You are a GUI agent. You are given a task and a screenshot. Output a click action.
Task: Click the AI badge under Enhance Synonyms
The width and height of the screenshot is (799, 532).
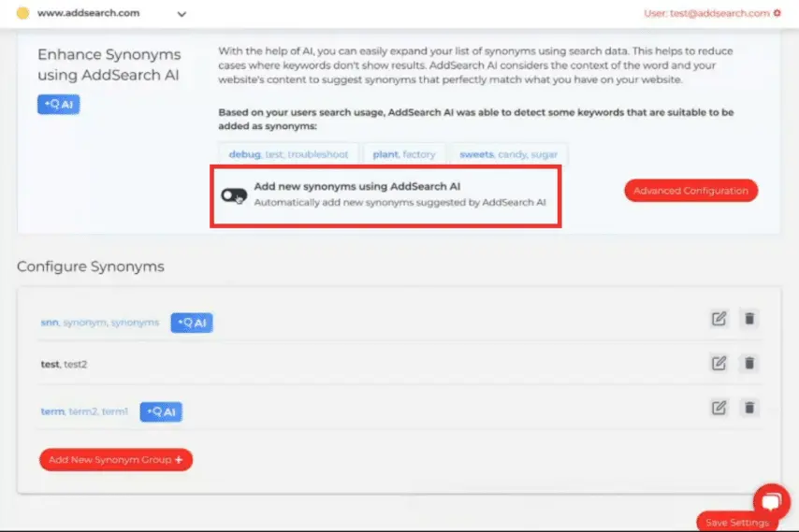(x=59, y=105)
